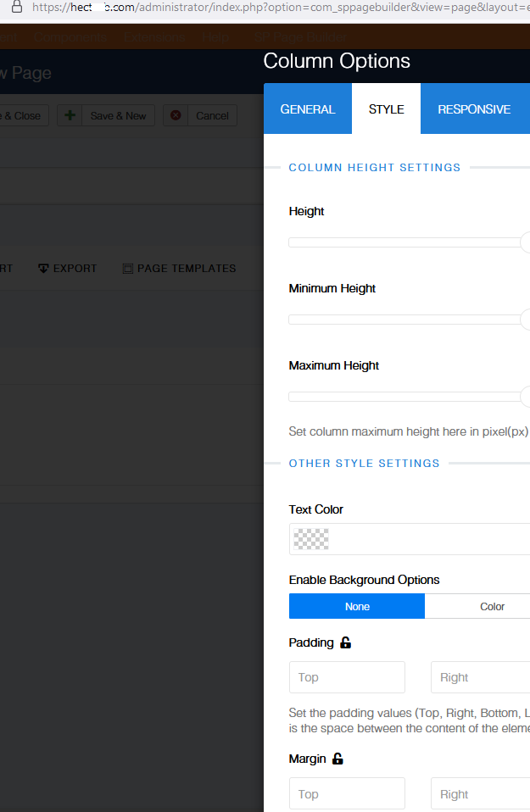530x812 pixels.
Task: Select None for background options
Action: coord(357,606)
